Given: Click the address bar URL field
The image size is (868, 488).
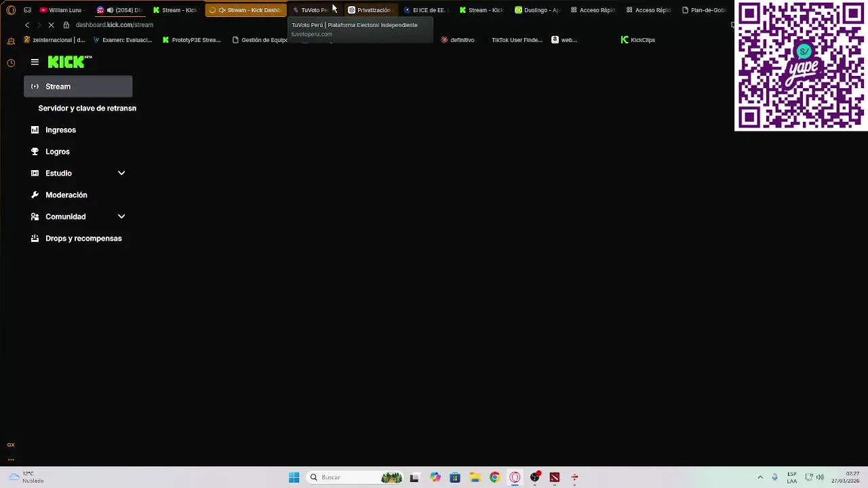Looking at the screenshot, I should point(114,25).
